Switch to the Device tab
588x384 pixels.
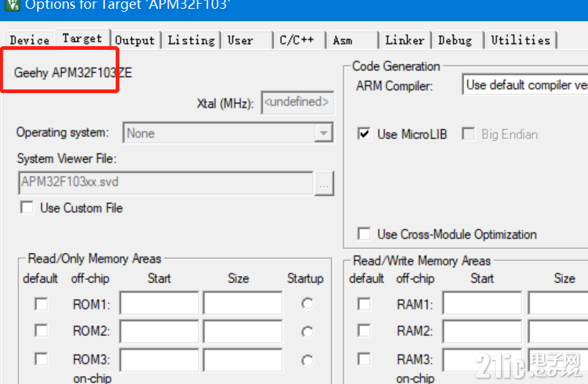[29, 40]
